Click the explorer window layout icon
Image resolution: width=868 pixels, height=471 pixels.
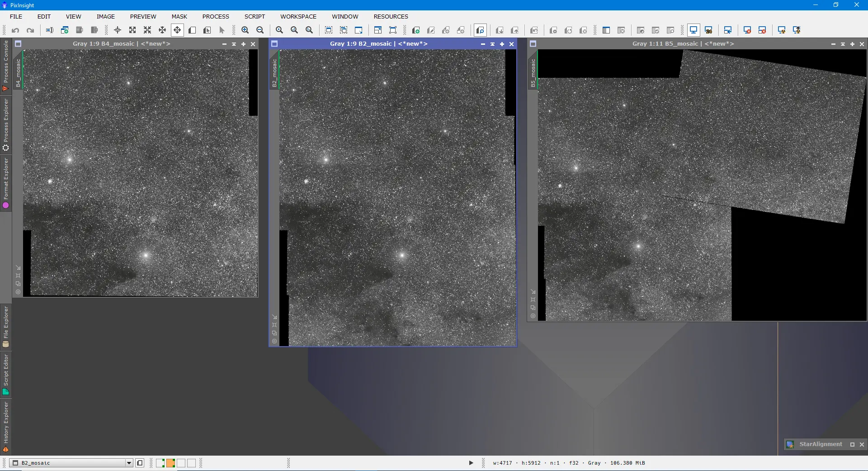coord(606,30)
